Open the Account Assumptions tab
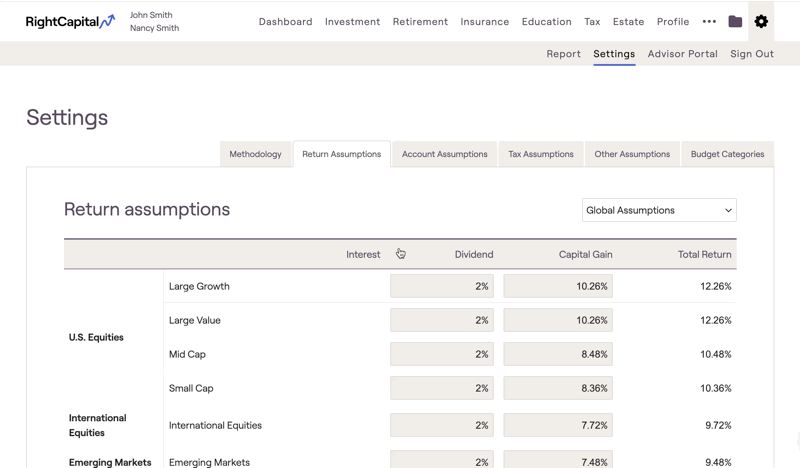 [x=444, y=154]
